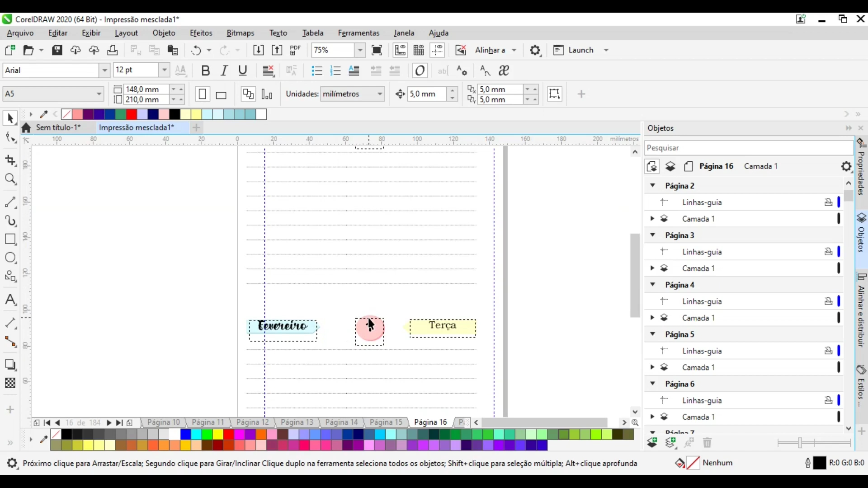Select the Connector tool
The height and width of the screenshot is (488, 868).
pyautogui.click(x=10, y=342)
